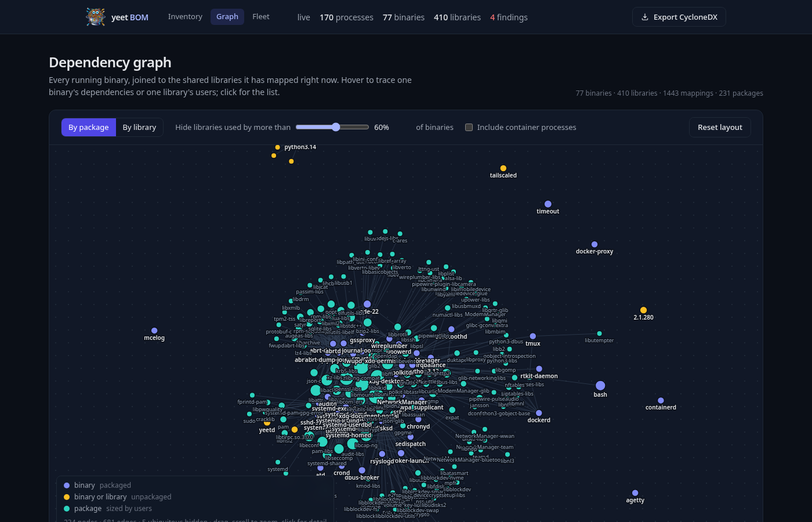Click the yeetd node label
This screenshot has width=812, height=522.
(267, 430)
